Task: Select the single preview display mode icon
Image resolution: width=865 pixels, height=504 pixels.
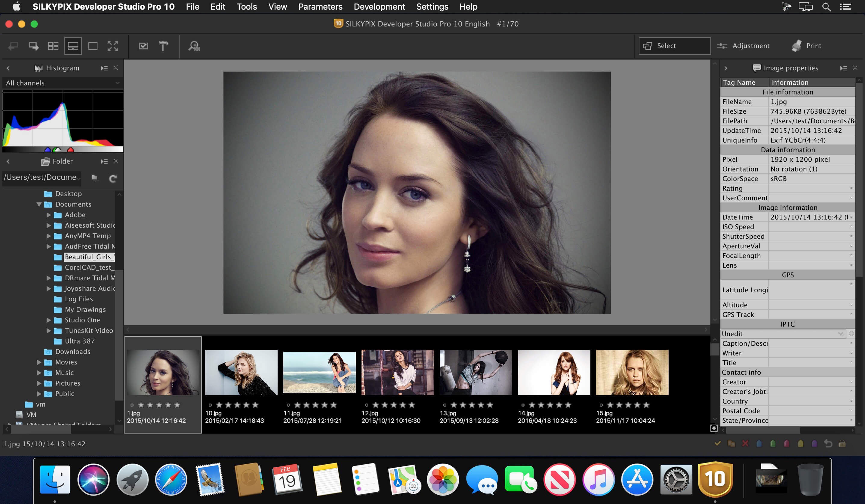Action: click(93, 46)
